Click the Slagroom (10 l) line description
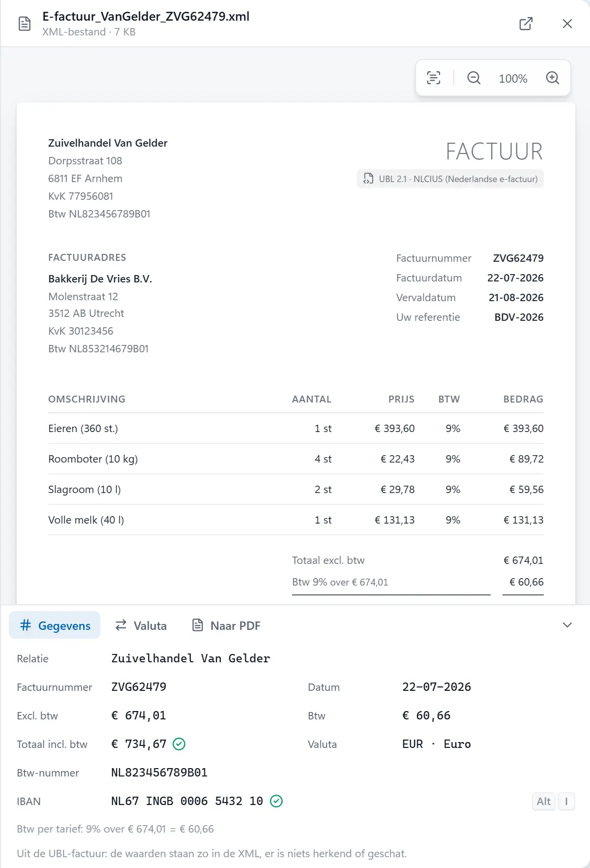The image size is (590, 868). coord(85,490)
